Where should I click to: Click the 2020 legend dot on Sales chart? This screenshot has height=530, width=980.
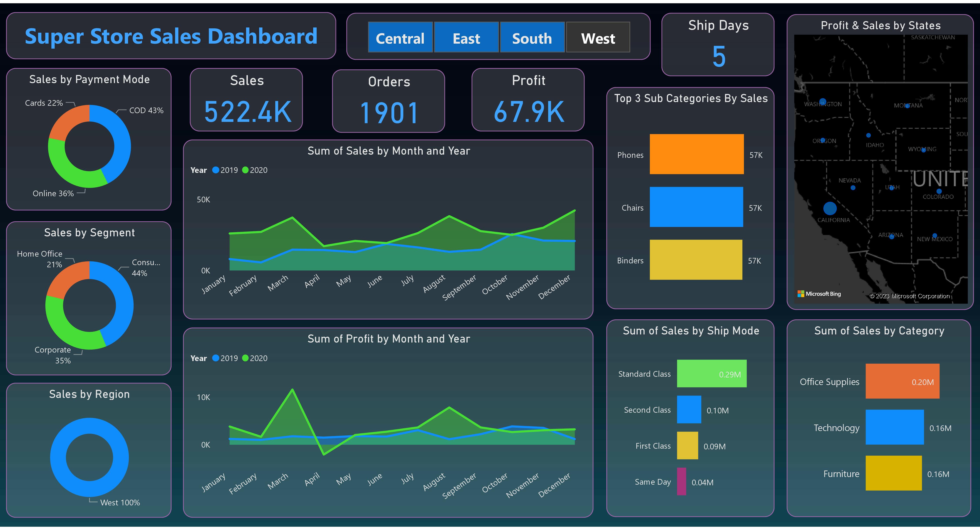246,170
